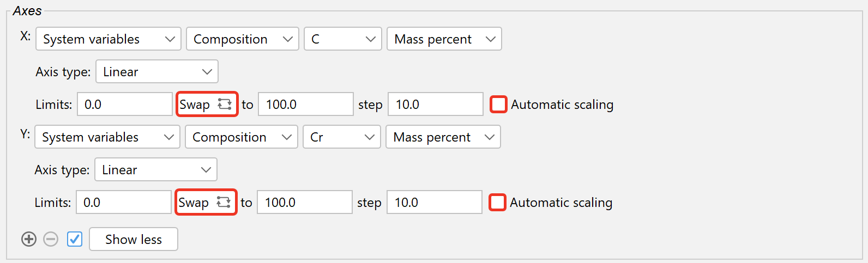Change the X Axis type Linear dropdown
This screenshot has width=868, height=263.
click(x=156, y=72)
